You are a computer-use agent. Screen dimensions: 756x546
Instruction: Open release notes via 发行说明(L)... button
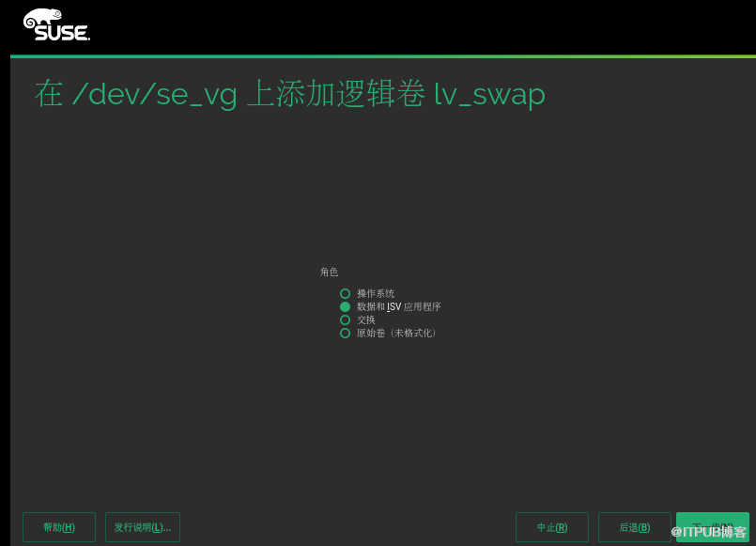[143, 527]
